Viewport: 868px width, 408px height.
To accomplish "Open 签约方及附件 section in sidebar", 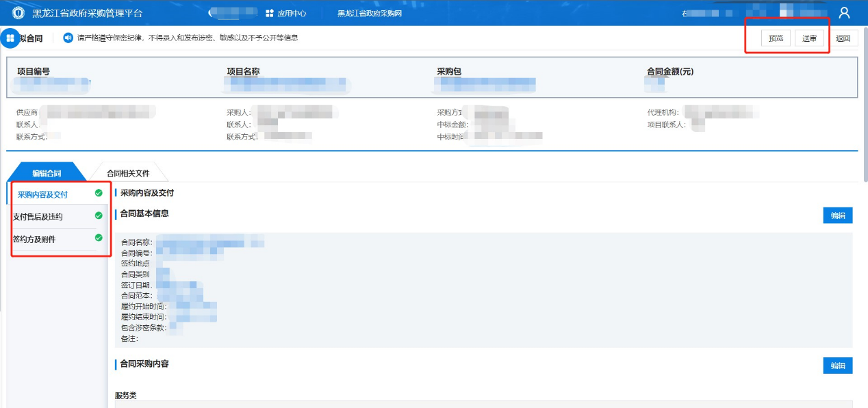I will point(34,239).
